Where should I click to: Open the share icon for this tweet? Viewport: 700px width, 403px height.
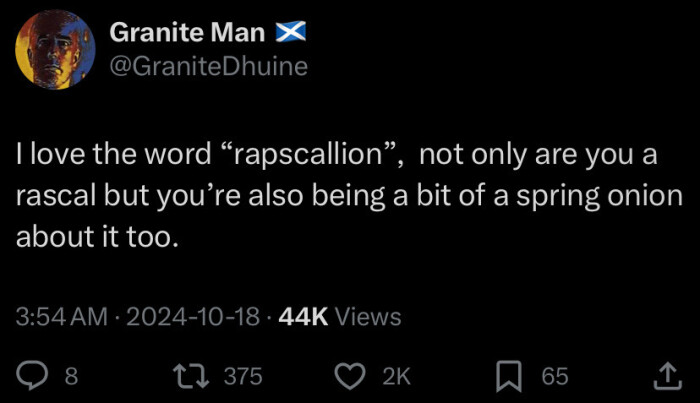665,375
